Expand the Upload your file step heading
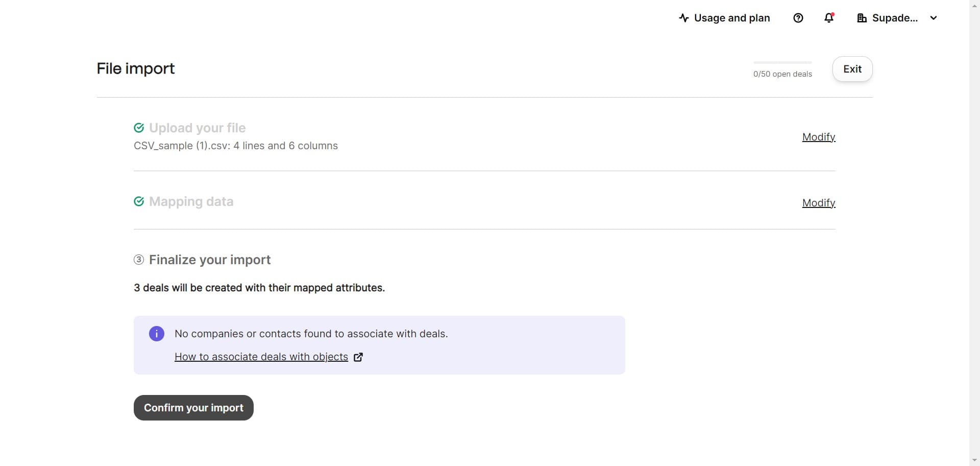 197,128
